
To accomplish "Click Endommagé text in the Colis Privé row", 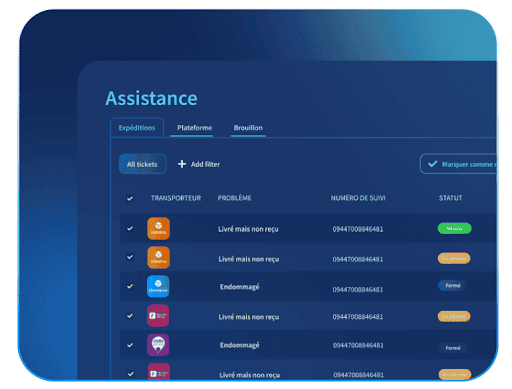I will coord(239,345).
